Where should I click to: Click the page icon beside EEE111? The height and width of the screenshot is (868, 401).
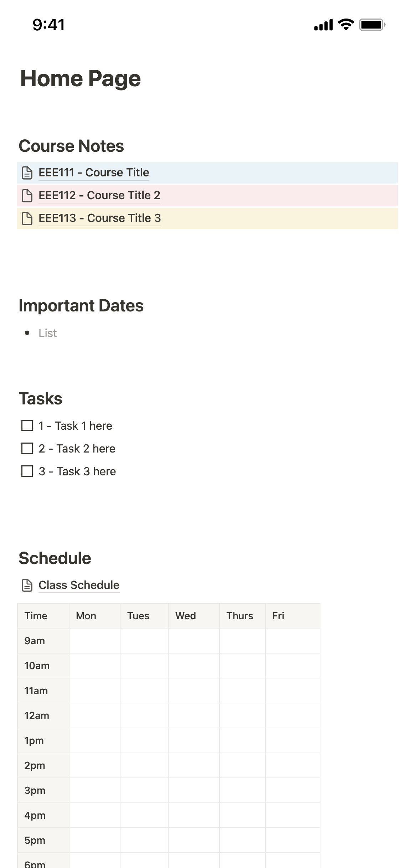(27, 173)
